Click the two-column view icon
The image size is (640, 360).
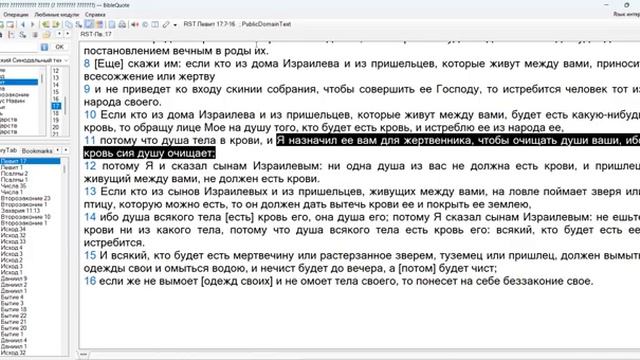tap(155, 24)
